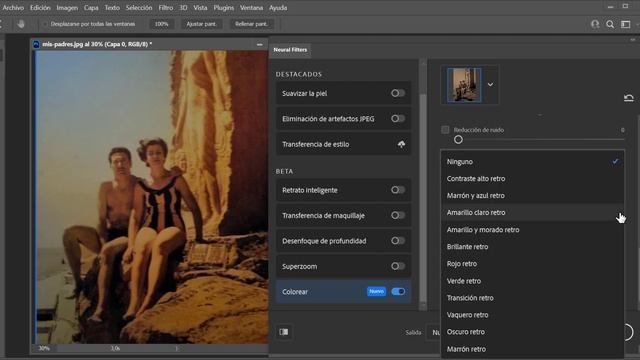Minimize the mis-padres.jpg document window
The image size is (640, 360).
pos(260,44)
